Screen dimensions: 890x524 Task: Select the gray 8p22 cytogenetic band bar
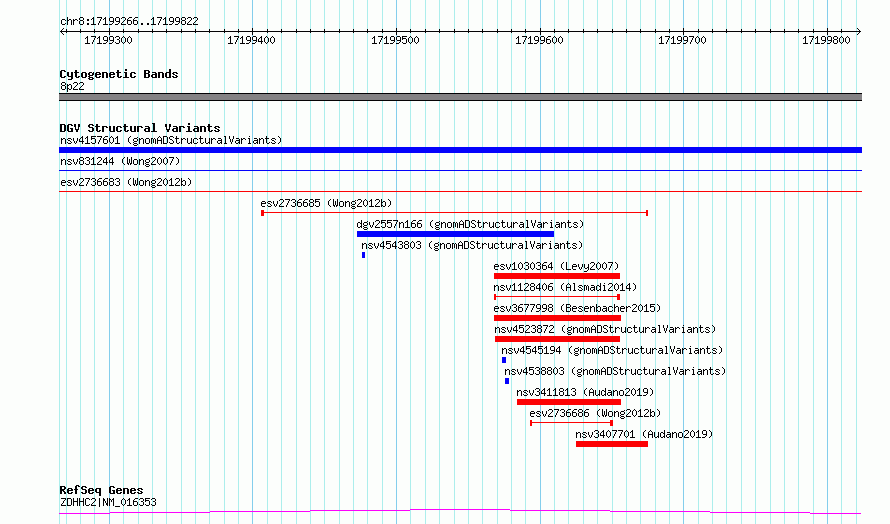pos(460,97)
